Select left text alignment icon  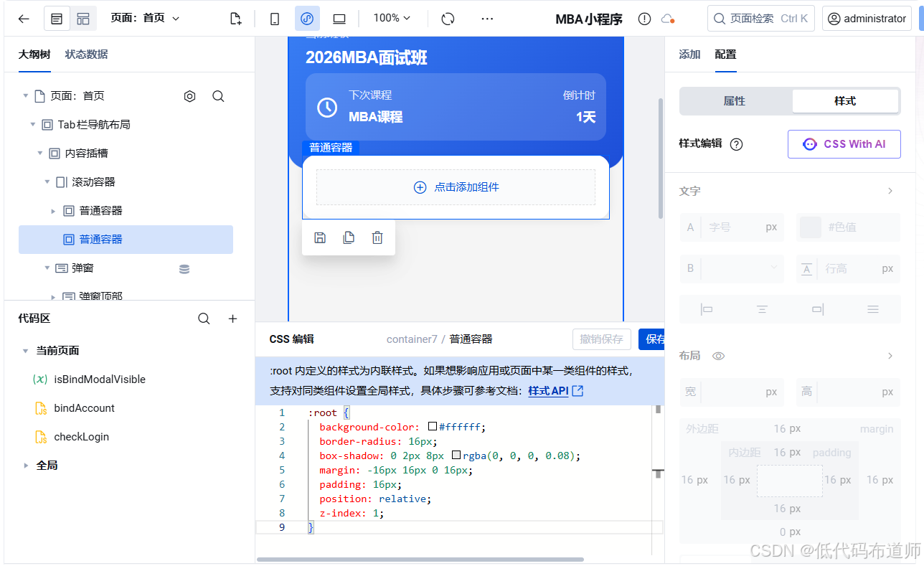pos(707,309)
